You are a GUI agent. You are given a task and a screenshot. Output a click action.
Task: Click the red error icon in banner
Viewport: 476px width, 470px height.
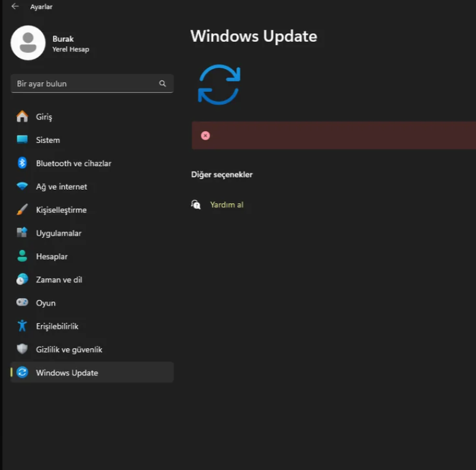click(206, 136)
